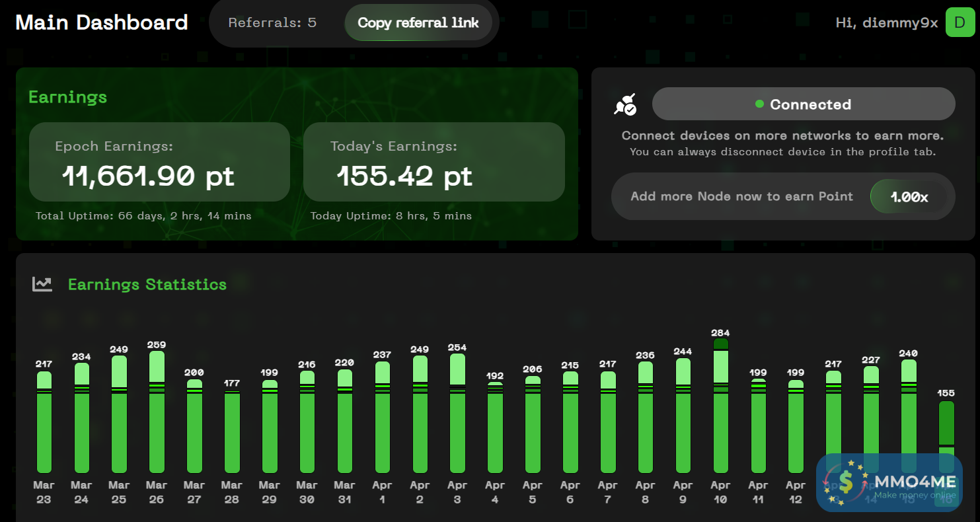The height and width of the screenshot is (522, 980).
Task: Click Today Uptime 8 hrs, 5 mins text
Action: point(391,215)
